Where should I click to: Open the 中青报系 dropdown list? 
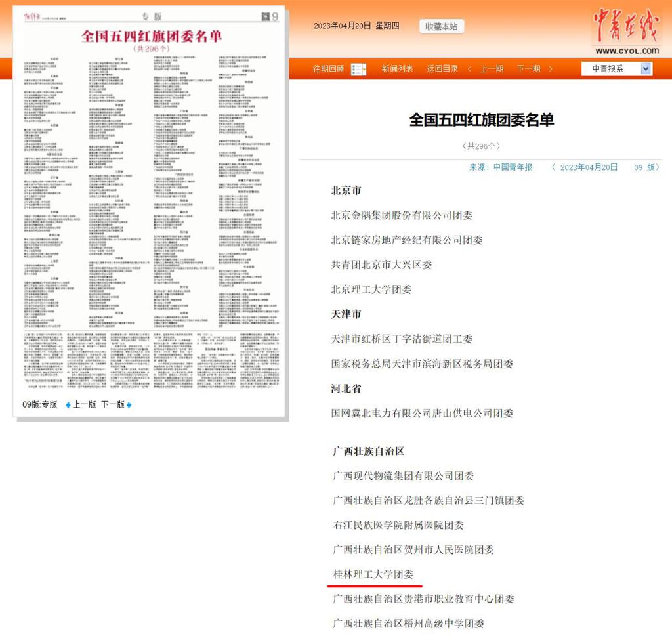(646, 69)
